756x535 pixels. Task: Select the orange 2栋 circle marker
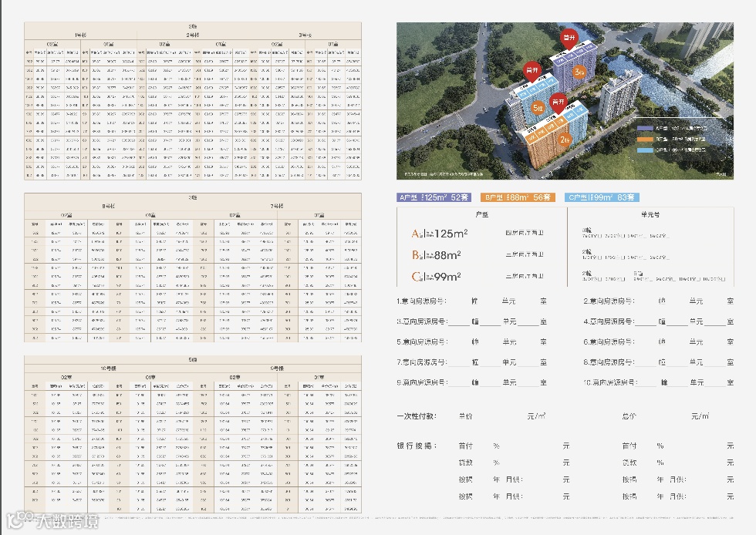point(565,140)
